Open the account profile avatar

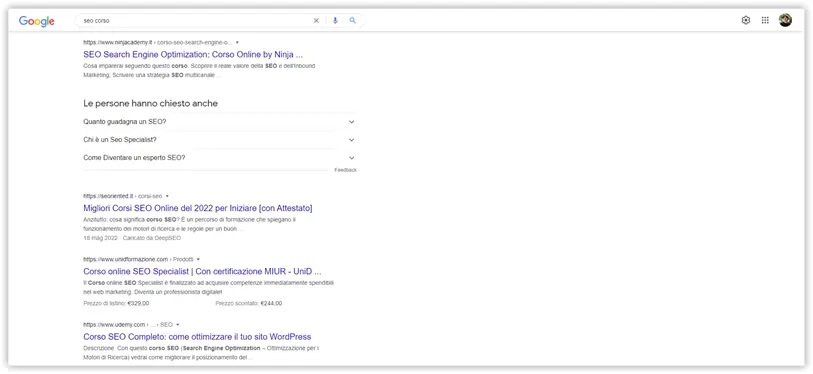(x=785, y=20)
